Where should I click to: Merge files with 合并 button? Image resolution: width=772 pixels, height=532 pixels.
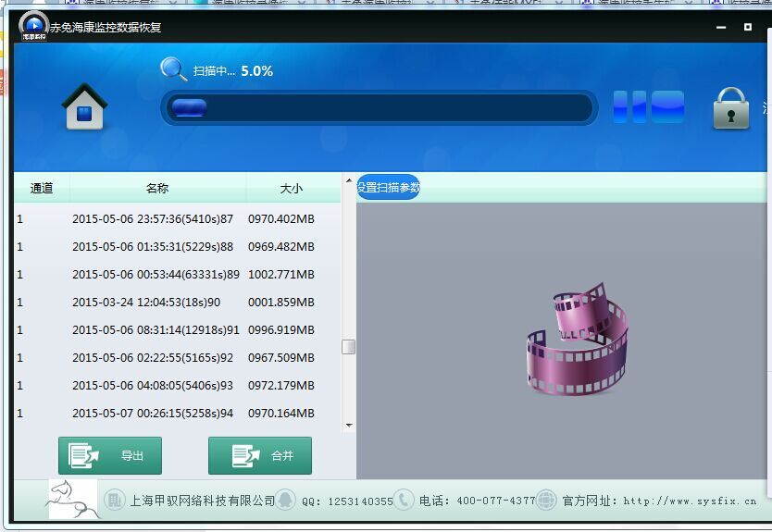point(260,456)
